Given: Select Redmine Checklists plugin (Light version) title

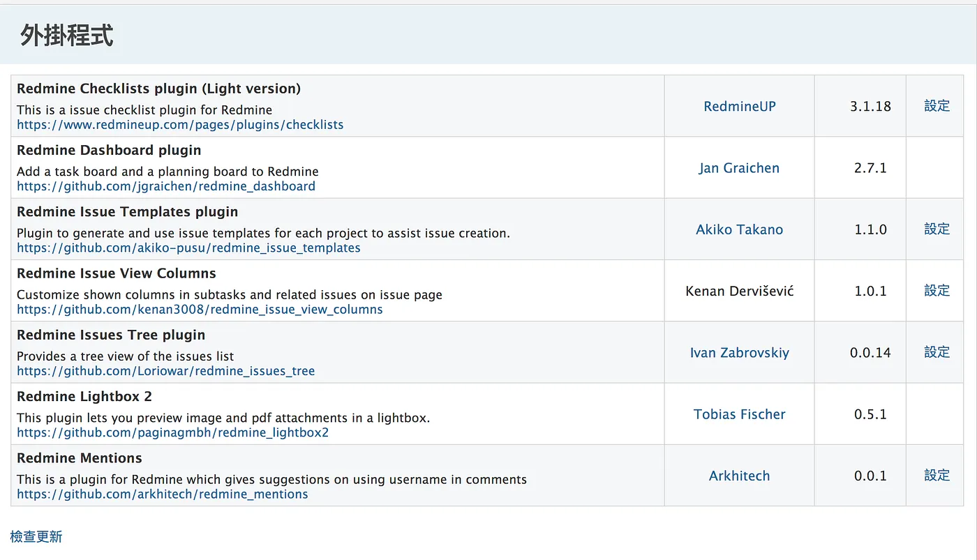Looking at the screenshot, I should click(x=159, y=89).
